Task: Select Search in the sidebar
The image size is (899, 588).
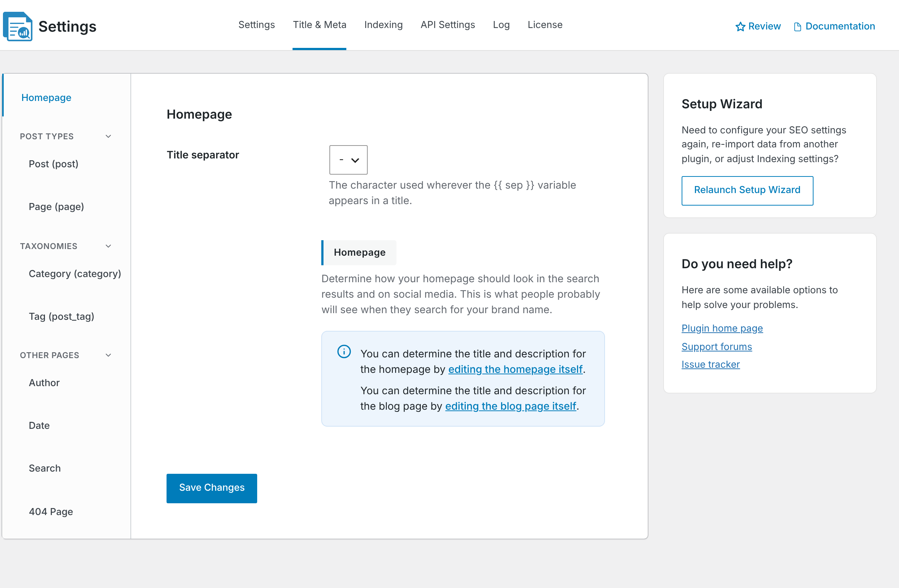Action: tap(45, 468)
